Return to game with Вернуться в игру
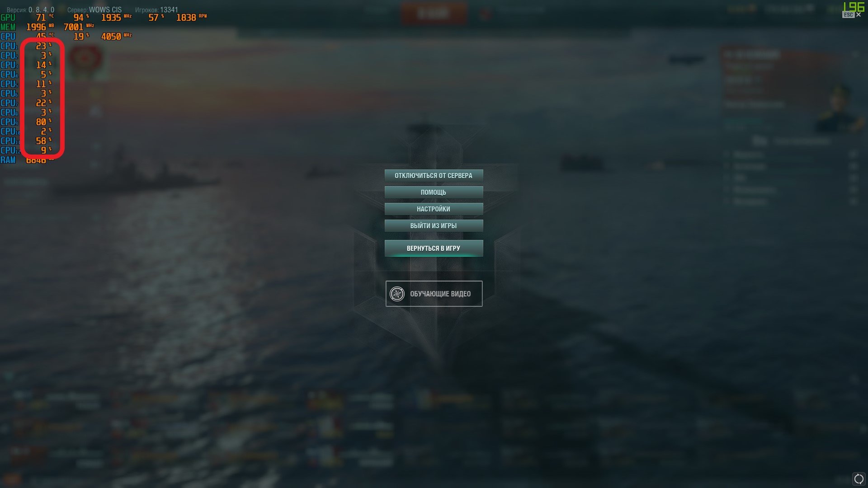868x488 pixels. coord(434,248)
